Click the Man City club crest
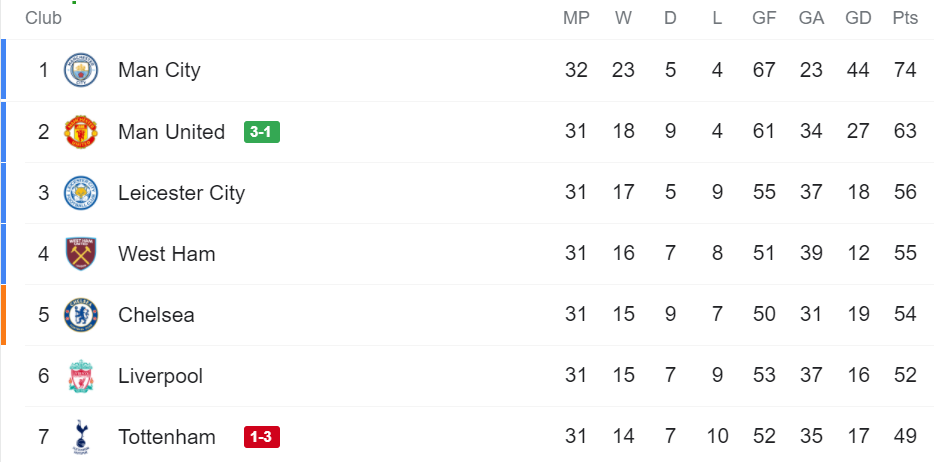934x462 pixels. click(81, 70)
